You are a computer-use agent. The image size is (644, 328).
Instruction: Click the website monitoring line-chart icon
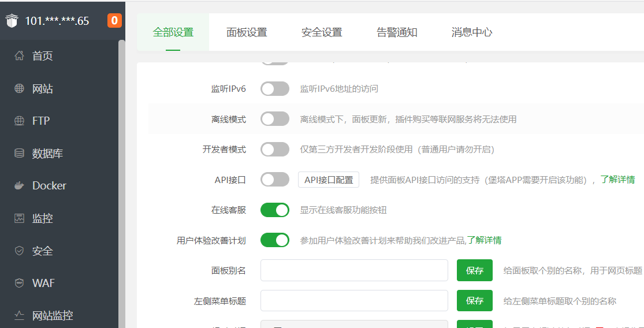click(x=20, y=315)
